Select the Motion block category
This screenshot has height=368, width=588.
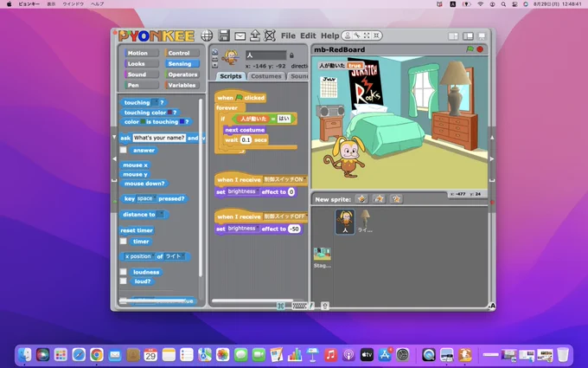141,53
